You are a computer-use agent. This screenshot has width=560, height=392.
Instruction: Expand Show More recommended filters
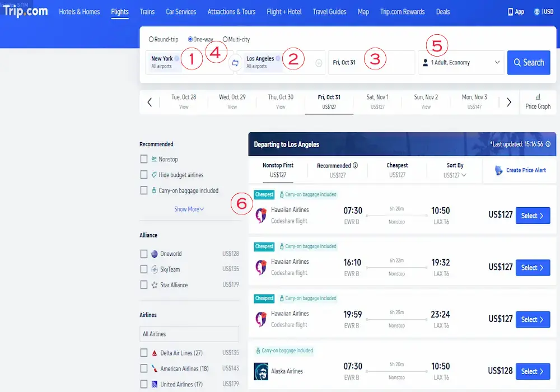pos(189,209)
